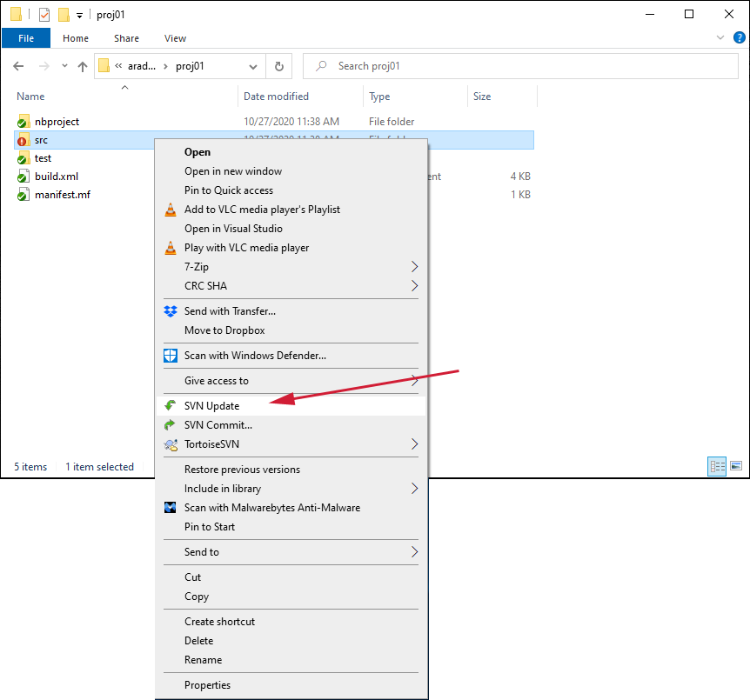The width and height of the screenshot is (750, 700).
Task: Navigate up one folder level
Action: click(83, 66)
